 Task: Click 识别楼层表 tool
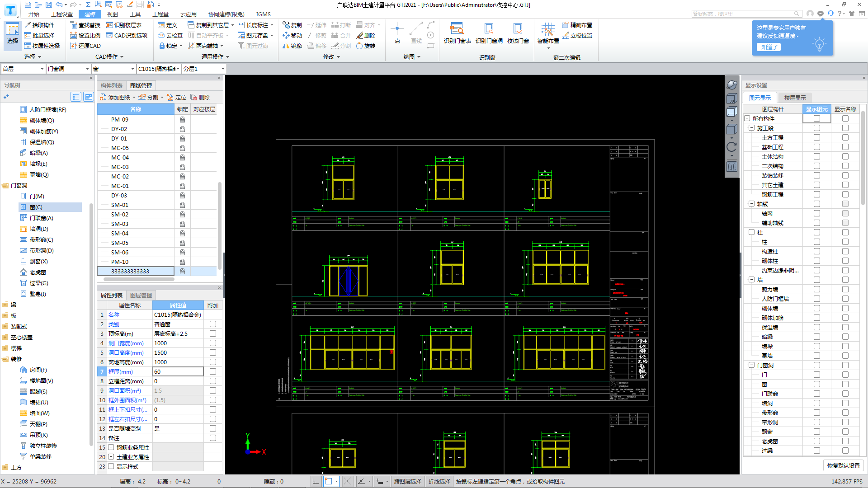point(124,25)
